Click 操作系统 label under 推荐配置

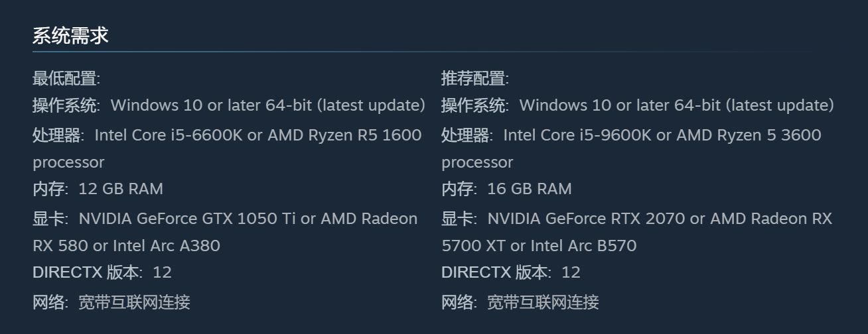pos(474,105)
